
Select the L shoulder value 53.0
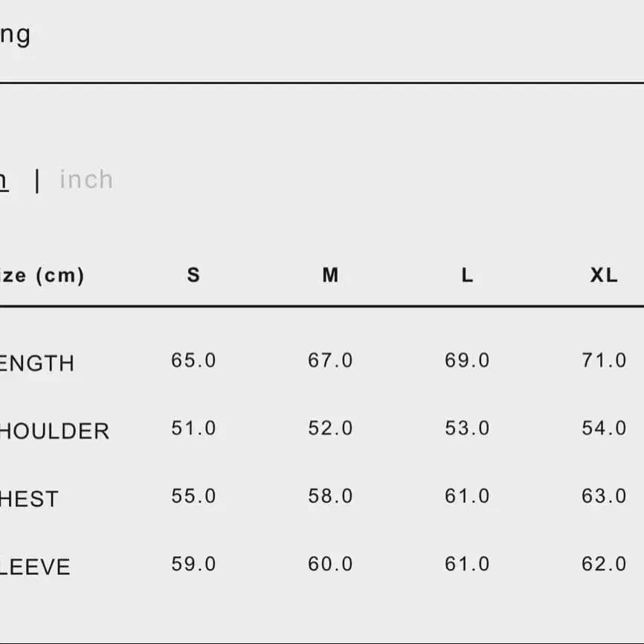467,428
